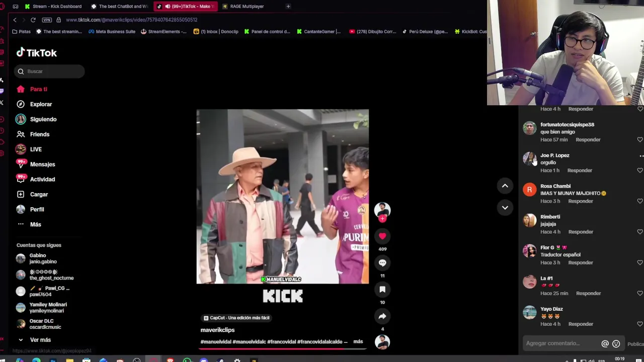644x362 pixels.
Task: Like Joe P. Lopez's comment heart
Action: pos(640,170)
